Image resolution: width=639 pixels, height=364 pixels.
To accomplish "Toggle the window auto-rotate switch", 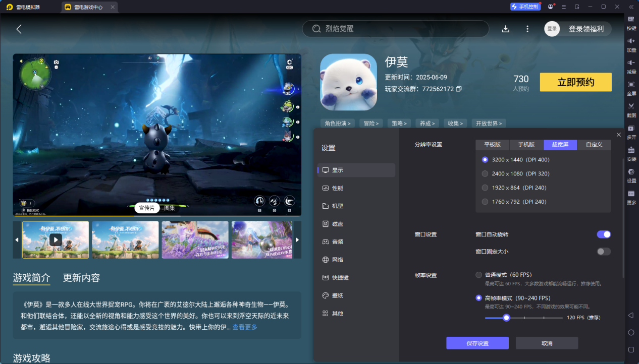I will 604,234.
